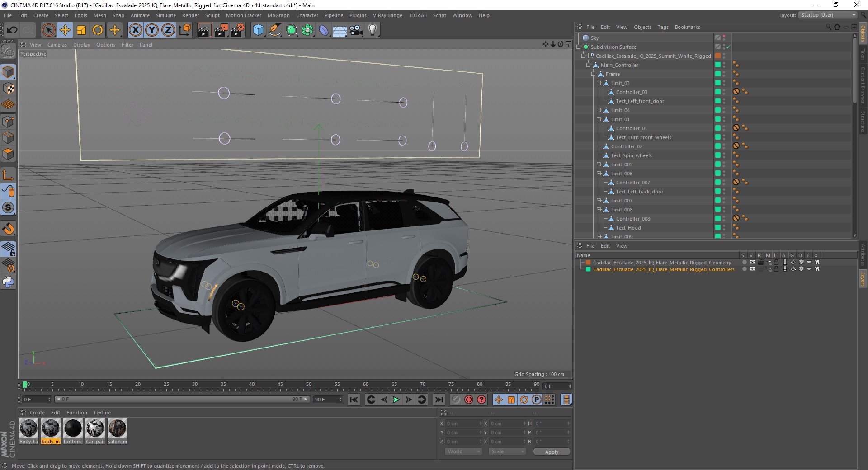Viewport: 868px width, 470px height.
Task: Collapse the Frame hierarchy node
Action: tap(594, 74)
